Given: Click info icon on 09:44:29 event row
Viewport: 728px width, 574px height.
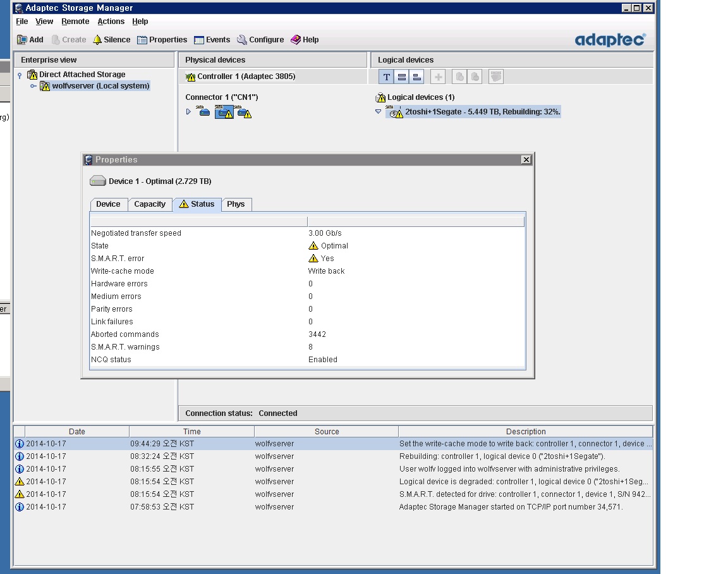Looking at the screenshot, I should click(x=20, y=444).
